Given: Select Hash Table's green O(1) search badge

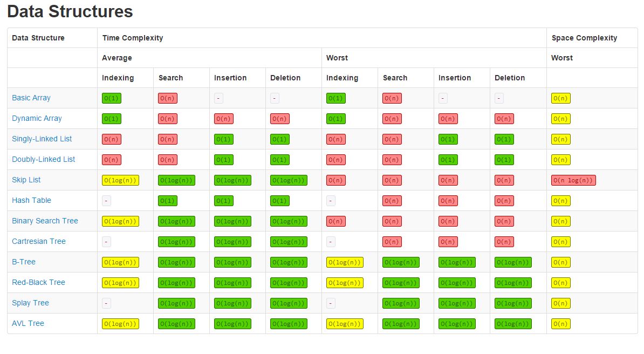Looking at the screenshot, I should [x=167, y=200].
